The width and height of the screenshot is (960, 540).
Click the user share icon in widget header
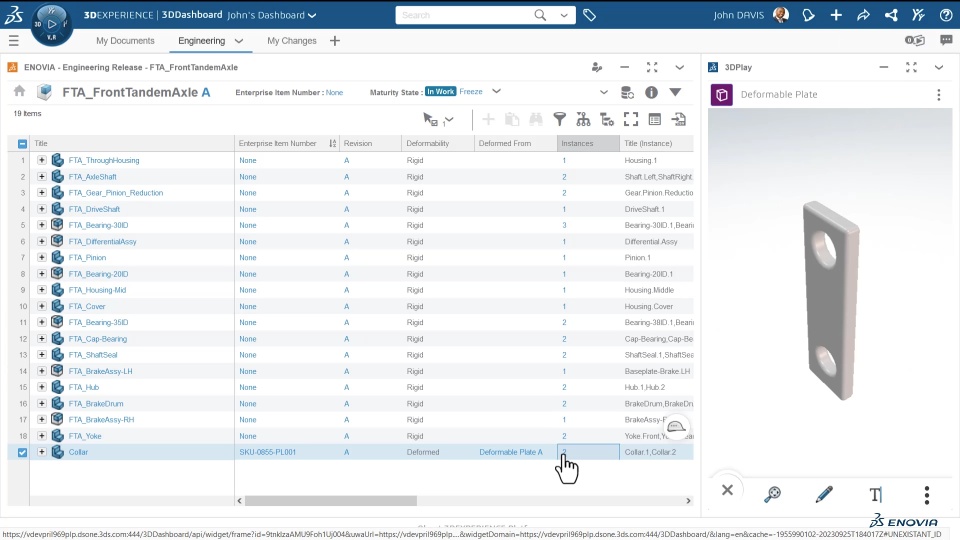pyautogui.click(x=597, y=67)
